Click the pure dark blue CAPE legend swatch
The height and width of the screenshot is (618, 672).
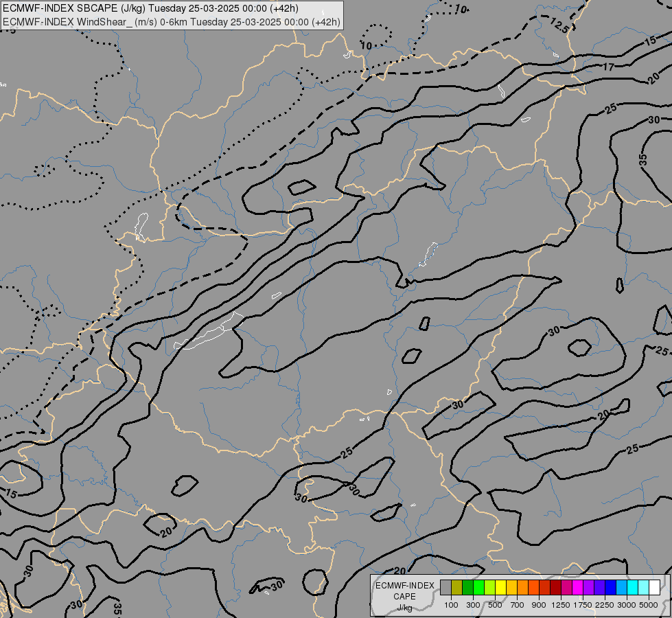coord(610,588)
